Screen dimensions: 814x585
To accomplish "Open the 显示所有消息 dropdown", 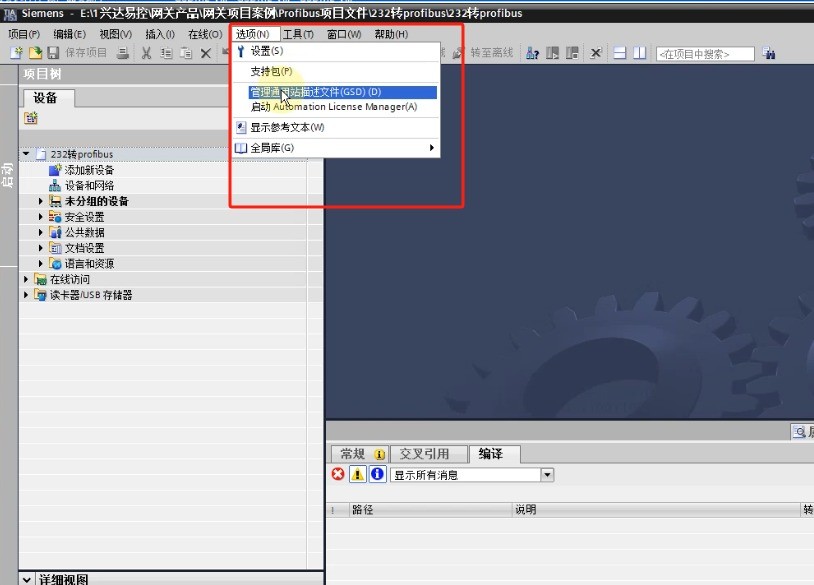I will pyautogui.click(x=547, y=475).
